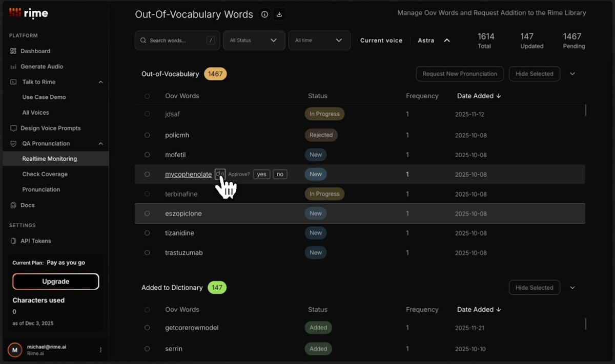The height and width of the screenshot is (364, 615).
Task: Click the user avatar with letter M
Action: pyautogui.click(x=15, y=350)
